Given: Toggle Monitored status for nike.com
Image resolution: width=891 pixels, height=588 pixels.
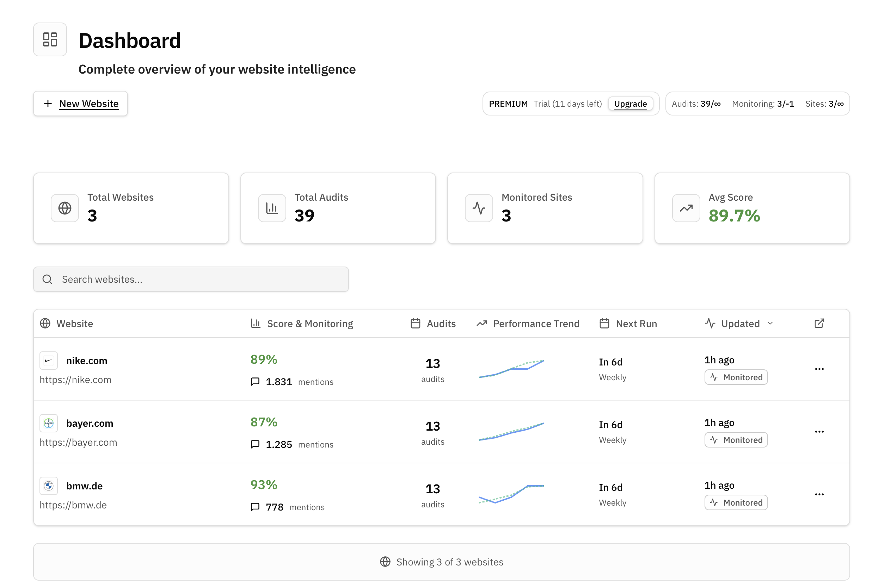Looking at the screenshot, I should point(736,377).
